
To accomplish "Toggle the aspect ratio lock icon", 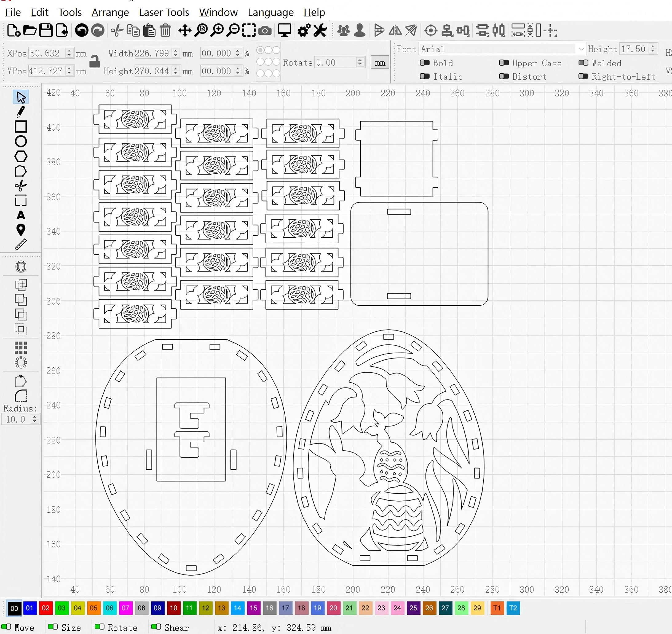I will pos(94,61).
